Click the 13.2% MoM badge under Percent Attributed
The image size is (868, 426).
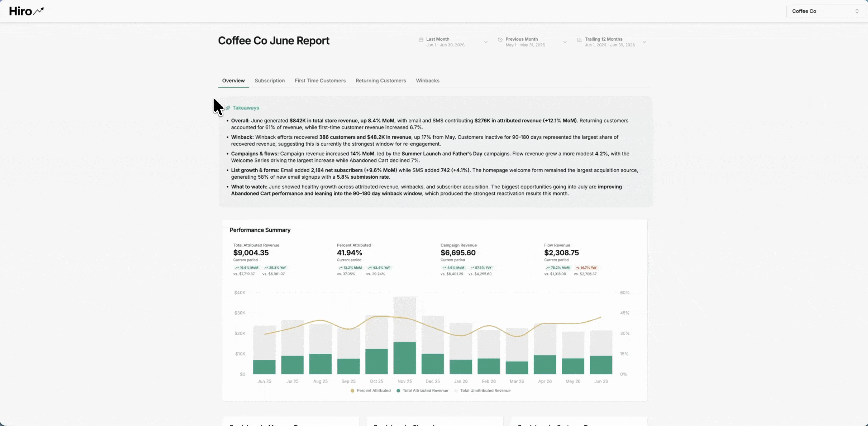point(350,267)
